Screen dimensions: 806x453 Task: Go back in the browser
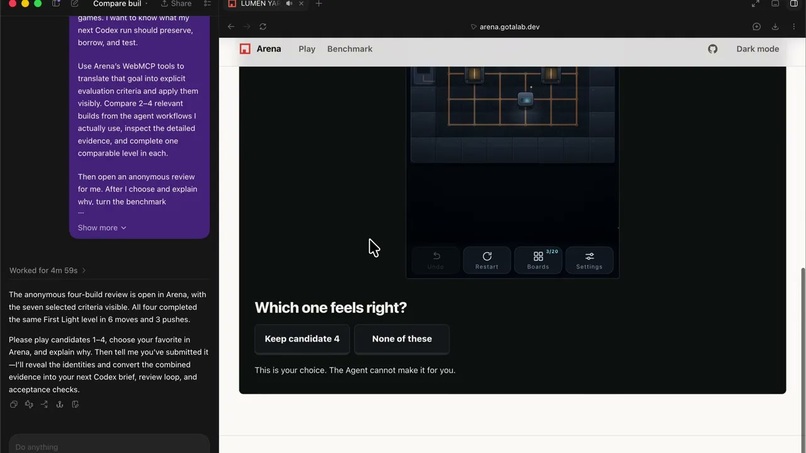pos(231,27)
